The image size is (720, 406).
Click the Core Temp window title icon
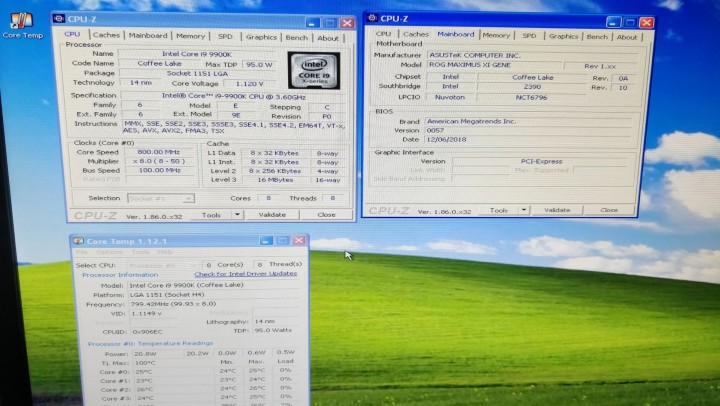point(78,241)
